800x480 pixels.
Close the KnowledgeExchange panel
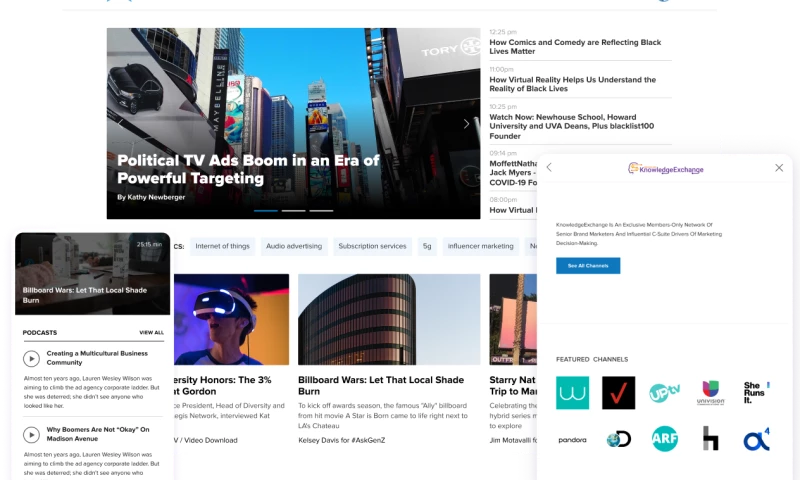point(779,168)
